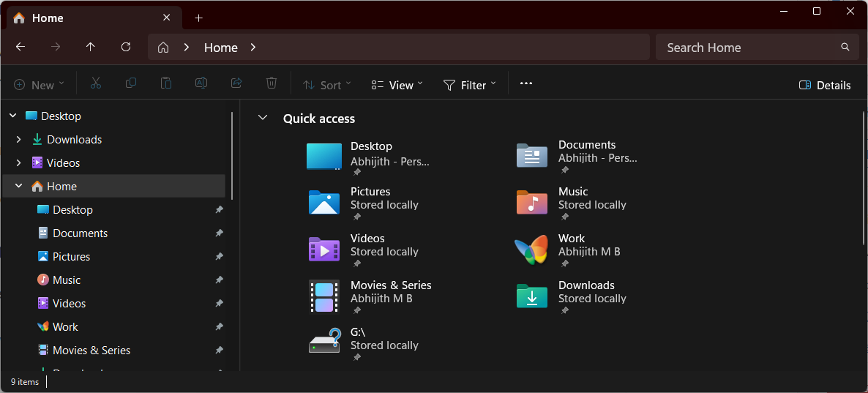Image resolution: width=868 pixels, height=393 pixels.
Task: Select Videos under Home in sidebar
Action: pyautogui.click(x=69, y=304)
